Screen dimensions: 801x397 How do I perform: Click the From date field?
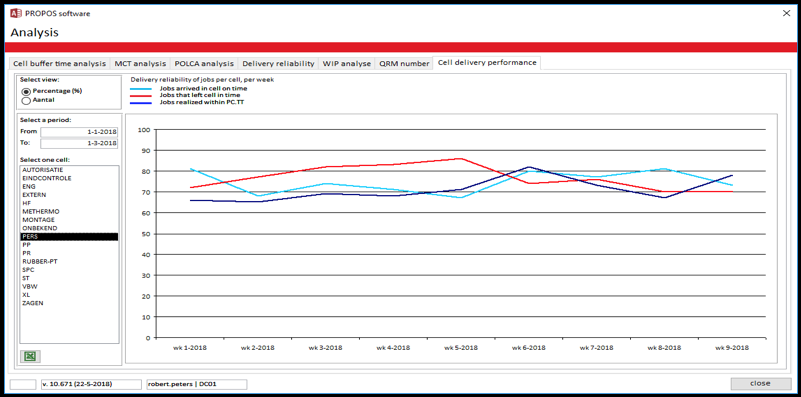click(x=79, y=132)
